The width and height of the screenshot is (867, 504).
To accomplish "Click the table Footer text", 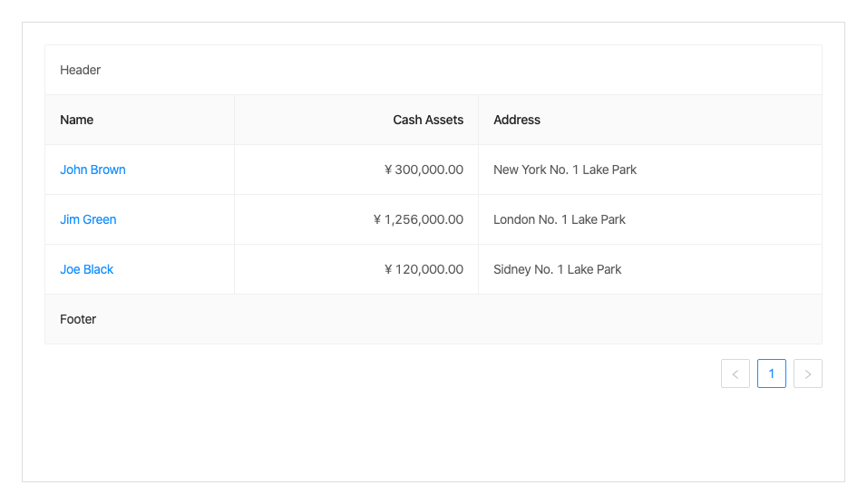I will (x=78, y=319).
